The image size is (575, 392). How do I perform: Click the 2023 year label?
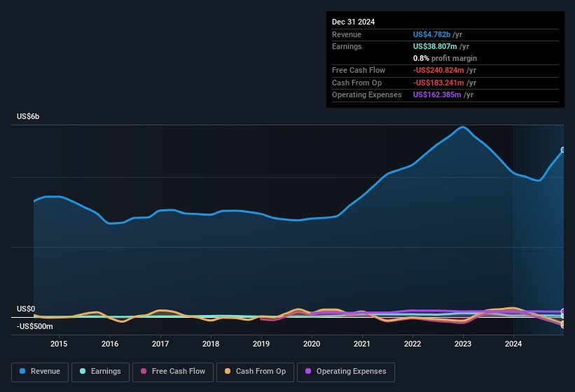tap(463, 344)
